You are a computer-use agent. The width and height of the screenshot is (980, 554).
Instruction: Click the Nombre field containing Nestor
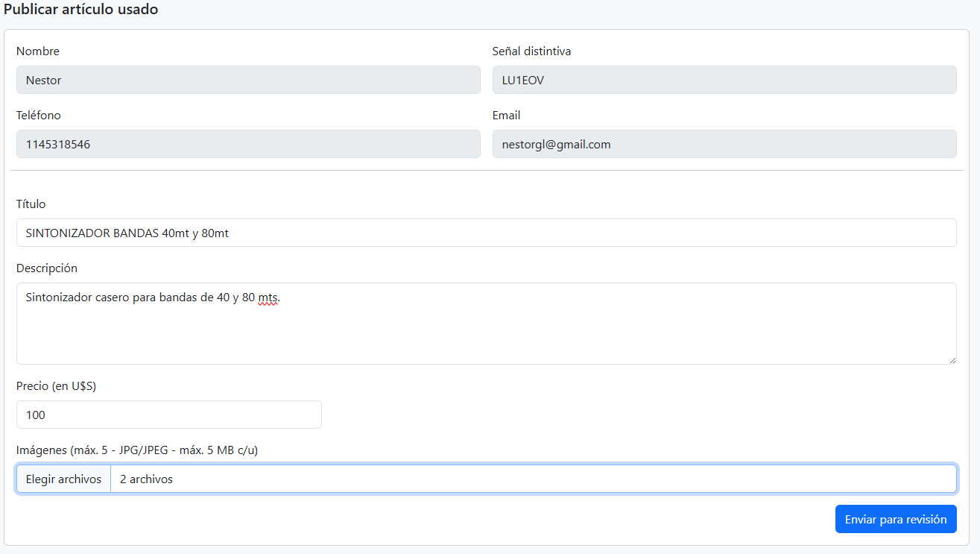pos(248,80)
